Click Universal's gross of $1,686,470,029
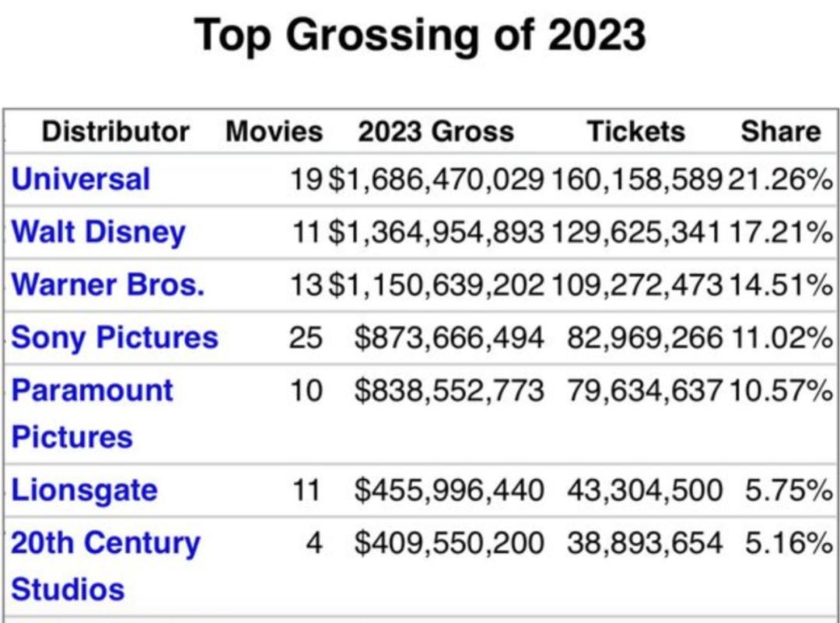 (x=436, y=180)
